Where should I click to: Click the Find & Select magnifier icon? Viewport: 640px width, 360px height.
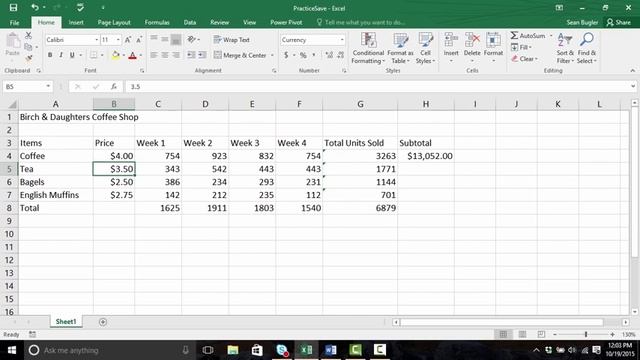(x=587, y=40)
